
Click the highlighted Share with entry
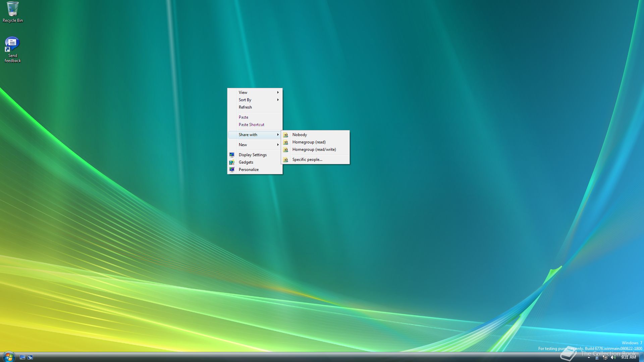255,135
